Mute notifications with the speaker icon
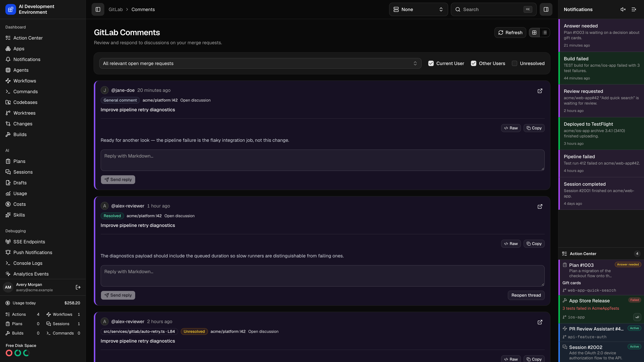 pos(623,10)
